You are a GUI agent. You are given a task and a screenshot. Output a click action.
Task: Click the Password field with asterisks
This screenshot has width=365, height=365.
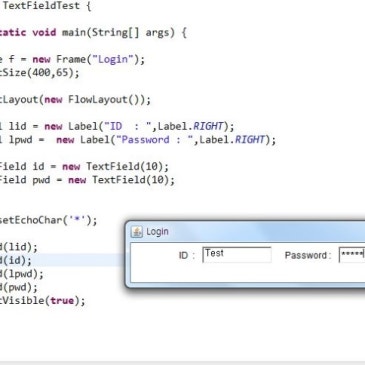coord(352,255)
